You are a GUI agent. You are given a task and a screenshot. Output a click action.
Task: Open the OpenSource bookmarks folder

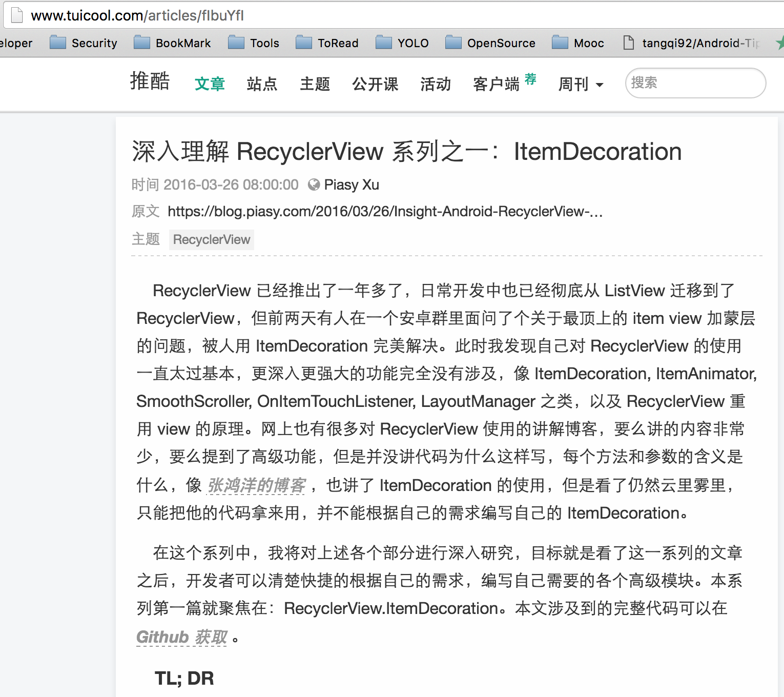click(491, 43)
